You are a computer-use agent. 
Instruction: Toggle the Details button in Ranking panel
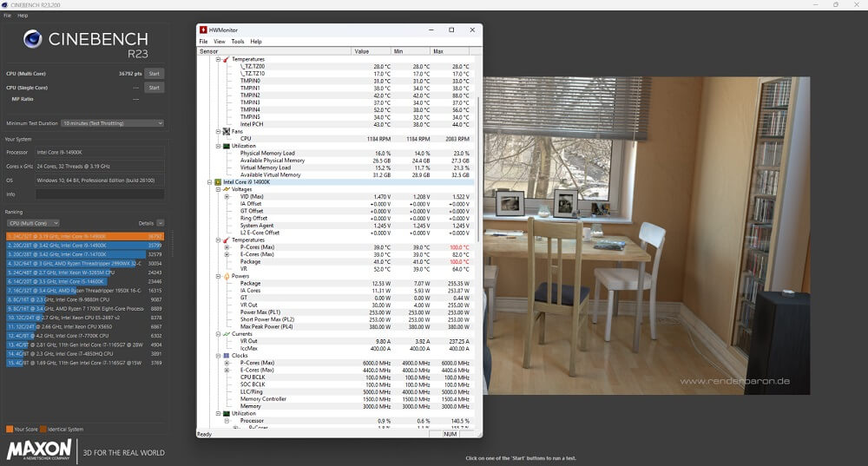point(151,223)
